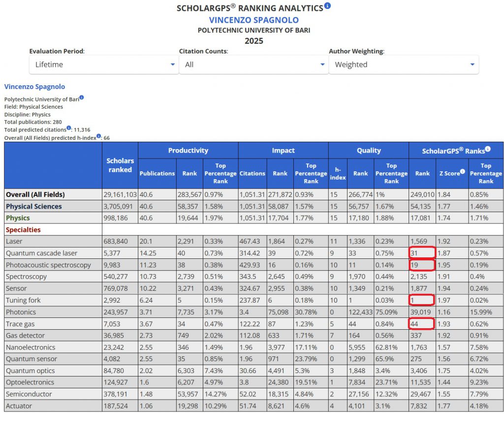The image size is (504, 438).
Task: Click the Scholars ranked column header
Action: point(120,165)
